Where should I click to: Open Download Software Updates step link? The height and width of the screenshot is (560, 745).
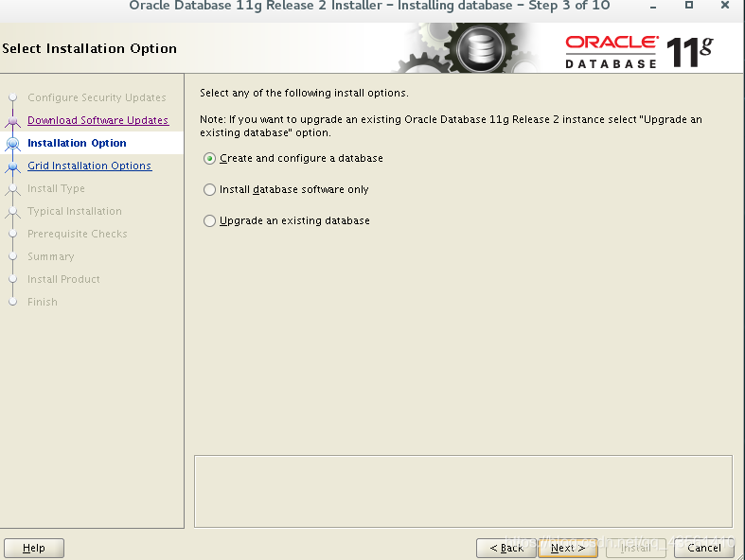(98, 120)
